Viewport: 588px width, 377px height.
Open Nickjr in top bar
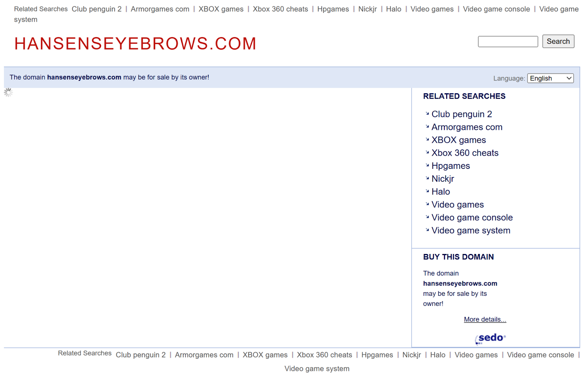click(x=367, y=9)
